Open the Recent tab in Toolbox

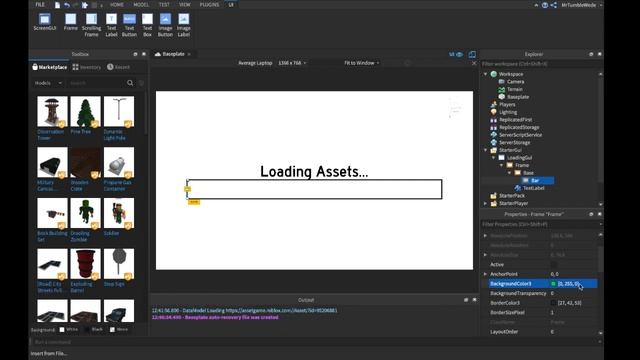tap(118, 67)
